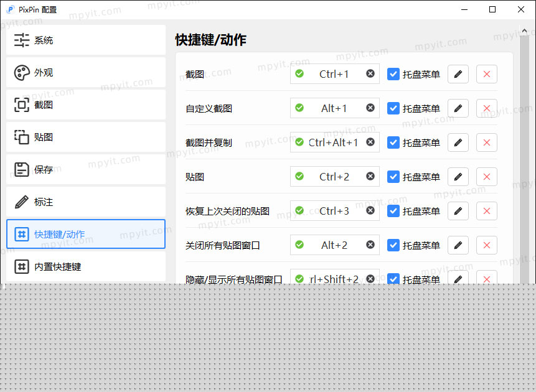Click the Ctrl+1 shortcut field
Viewport: 536px width, 392px height.
(x=335, y=74)
